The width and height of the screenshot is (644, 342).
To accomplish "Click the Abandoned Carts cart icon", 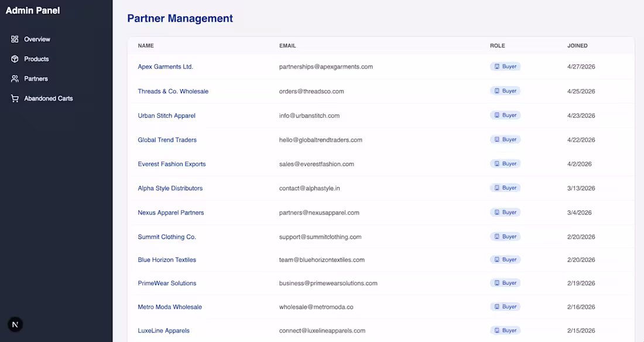I will 15,98.
